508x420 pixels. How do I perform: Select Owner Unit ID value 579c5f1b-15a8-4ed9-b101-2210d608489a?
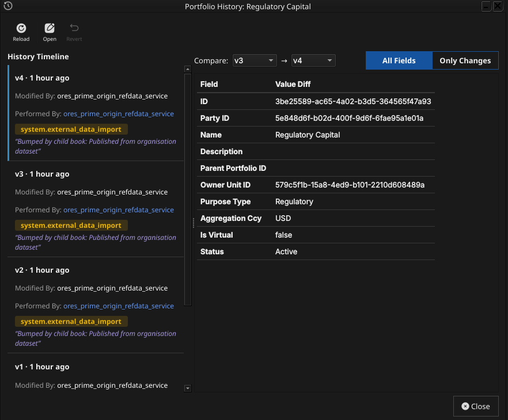(x=350, y=185)
